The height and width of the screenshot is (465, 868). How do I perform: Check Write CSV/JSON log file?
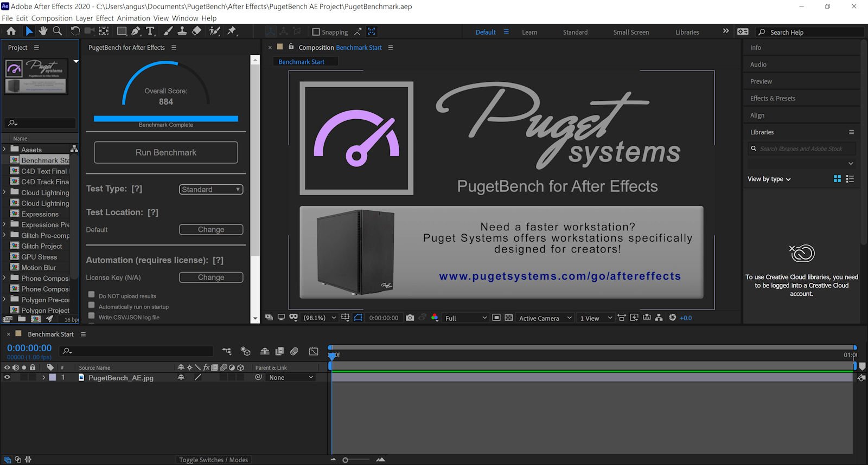[91, 315]
